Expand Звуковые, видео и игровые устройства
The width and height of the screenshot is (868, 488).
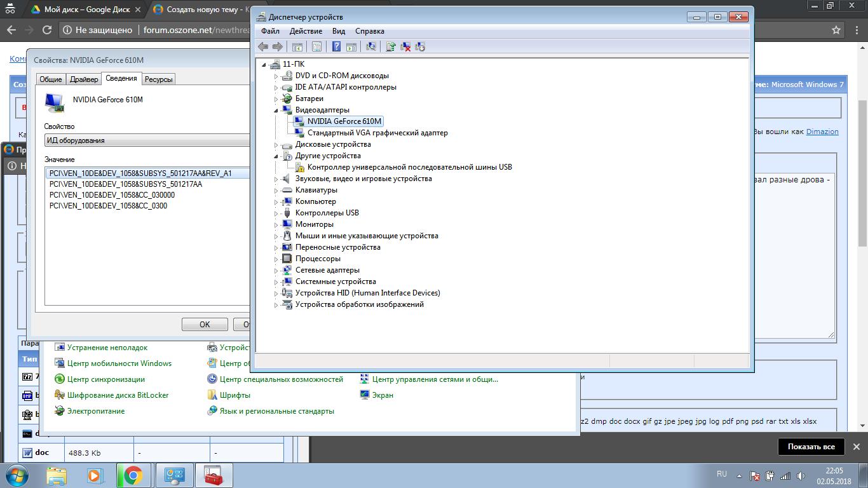[x=276, y=179]
